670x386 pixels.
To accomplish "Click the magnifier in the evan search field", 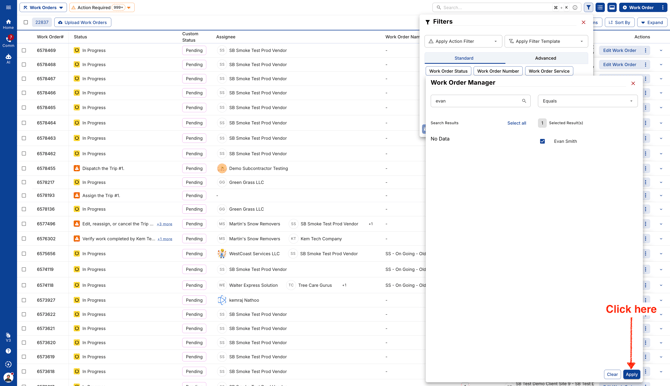I will tap(524, 101).
